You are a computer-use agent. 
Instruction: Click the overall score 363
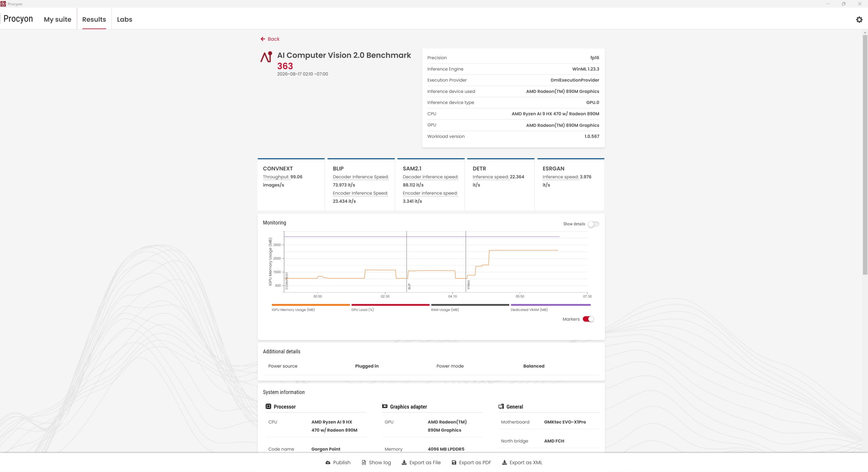coord(285,66)
